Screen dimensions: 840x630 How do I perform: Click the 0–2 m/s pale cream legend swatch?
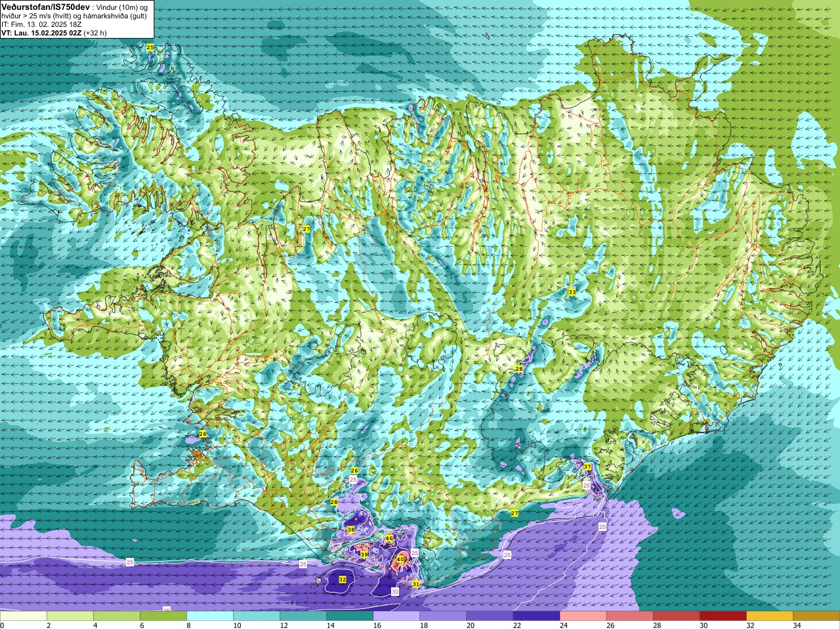click(x=24, y=616)
